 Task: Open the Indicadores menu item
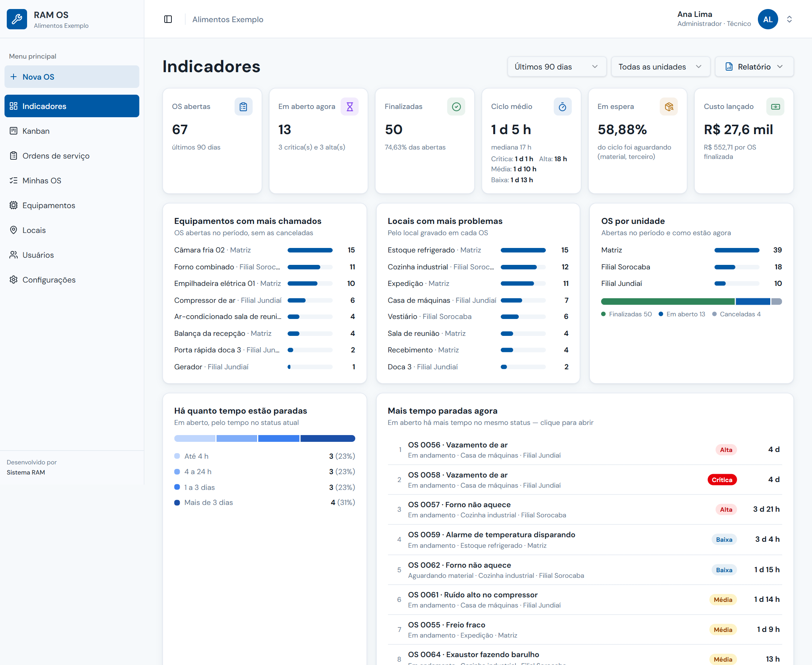[x=72, y=106]
